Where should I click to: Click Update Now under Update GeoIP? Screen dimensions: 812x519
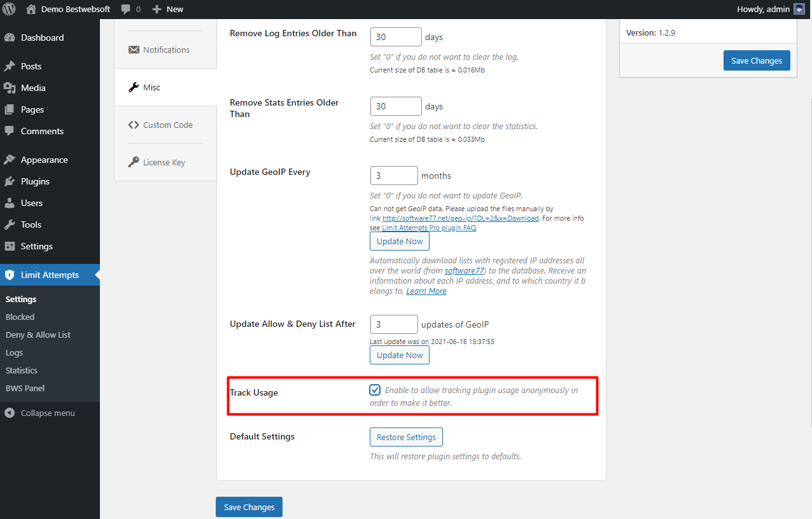tap(400, 241)
